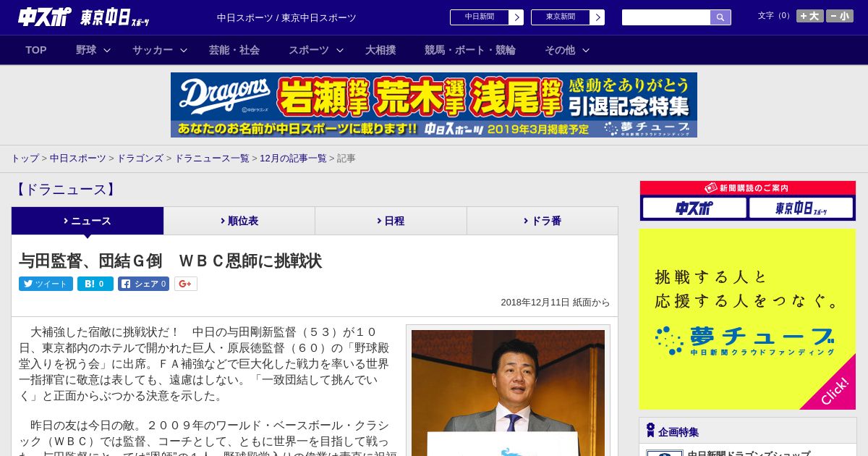
Task: Share via Twitter ツイート button
Action: click(46, 284)
